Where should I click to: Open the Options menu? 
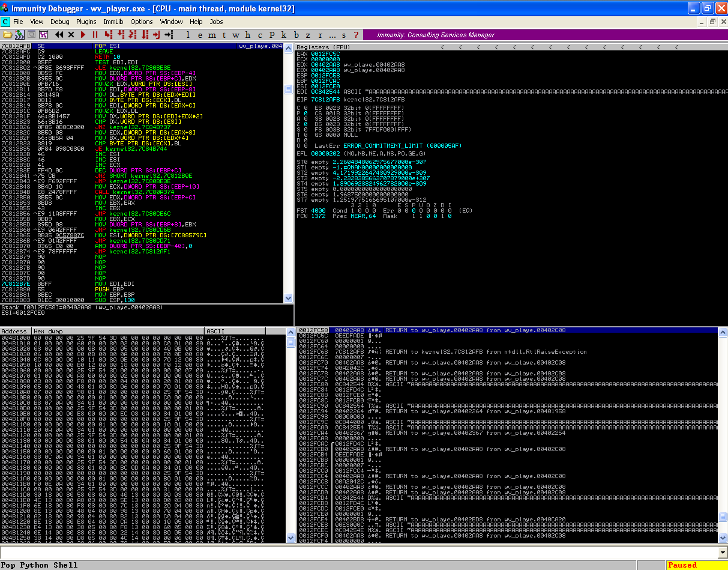(142, 22)
